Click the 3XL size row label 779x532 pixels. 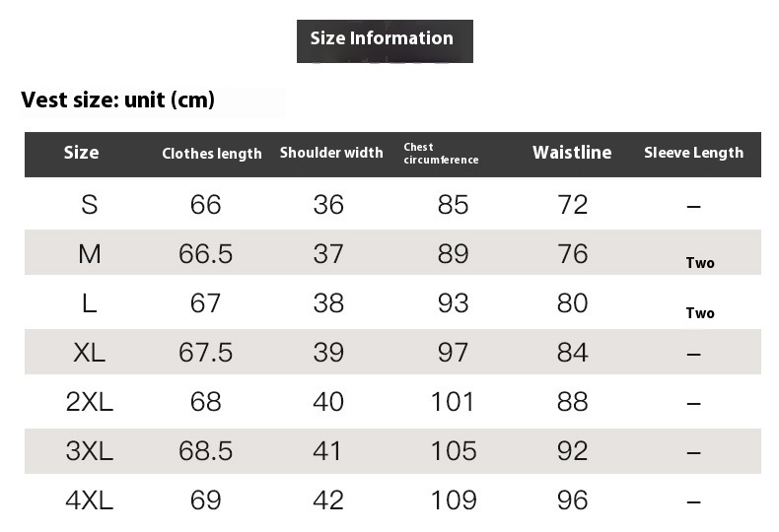click(90, 451)
